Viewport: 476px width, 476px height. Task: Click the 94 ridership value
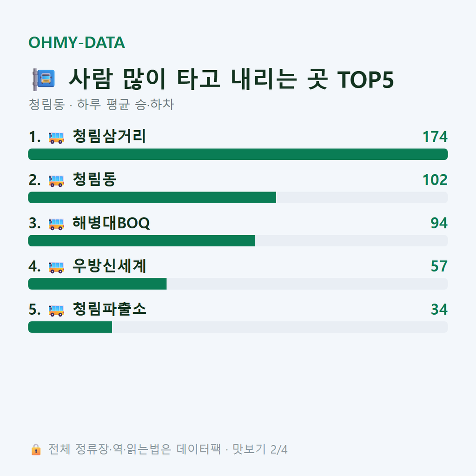(439, 223)
